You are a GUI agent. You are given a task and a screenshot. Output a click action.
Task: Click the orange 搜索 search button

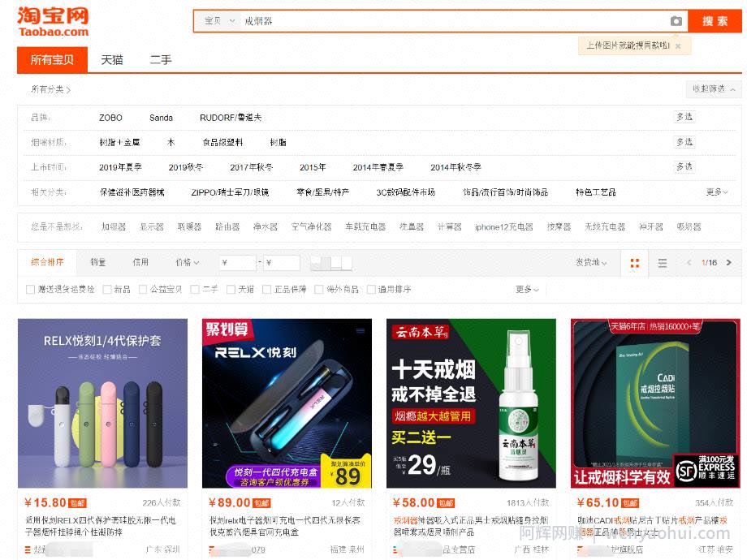point(715,21)
